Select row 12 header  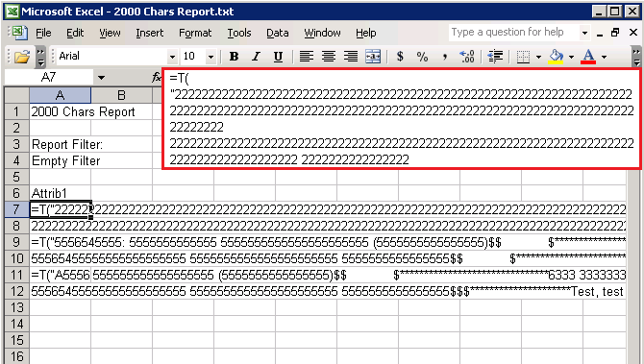click(x=16, y=291)
